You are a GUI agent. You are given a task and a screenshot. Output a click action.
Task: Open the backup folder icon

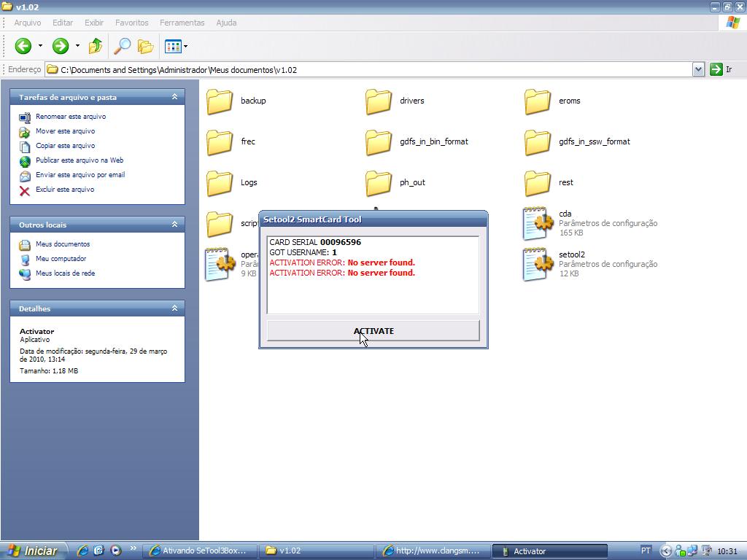[x=220, y=101]
